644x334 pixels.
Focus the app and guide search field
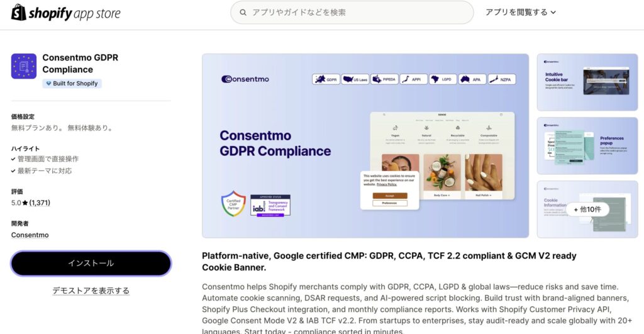click(352, 13)
